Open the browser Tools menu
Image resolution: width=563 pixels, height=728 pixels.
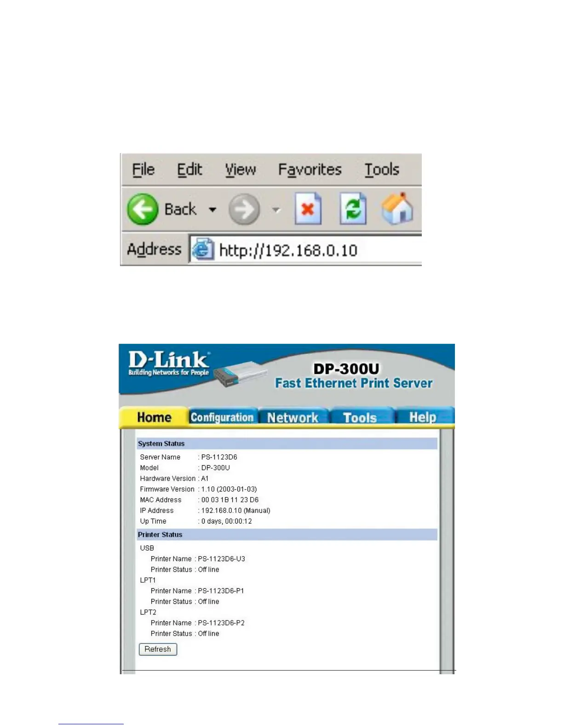(382, 170)
